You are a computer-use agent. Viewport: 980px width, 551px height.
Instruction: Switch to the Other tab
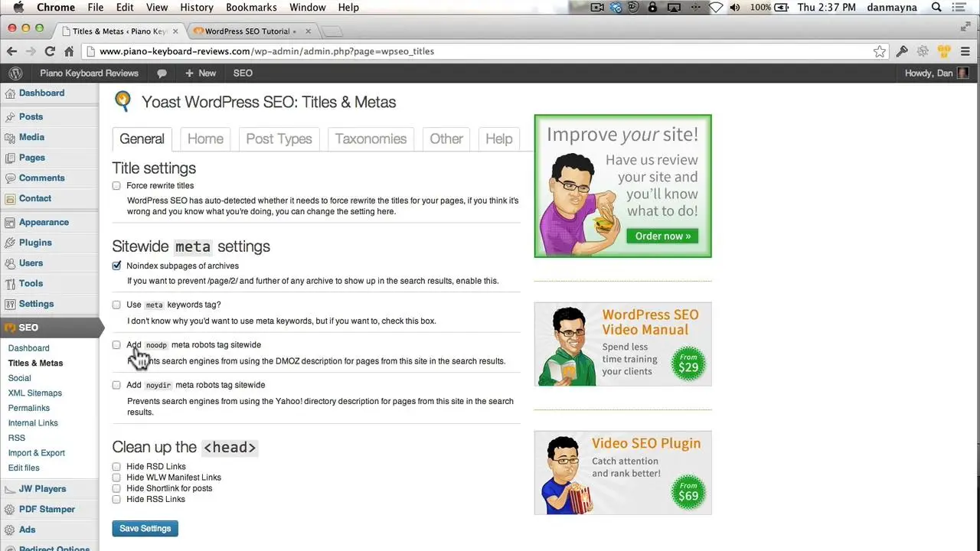pos(446,139)
